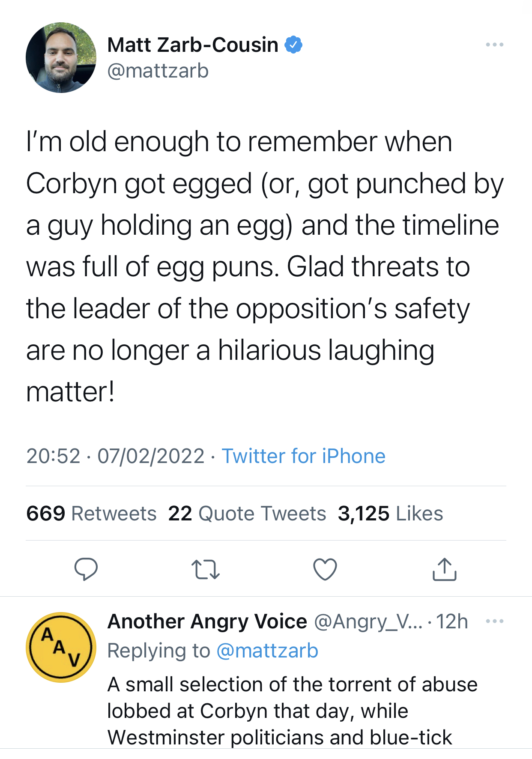The width and height of the screenshot is (532, 759).
Task: Tap the blue verified badge
Action: (294, 45)
